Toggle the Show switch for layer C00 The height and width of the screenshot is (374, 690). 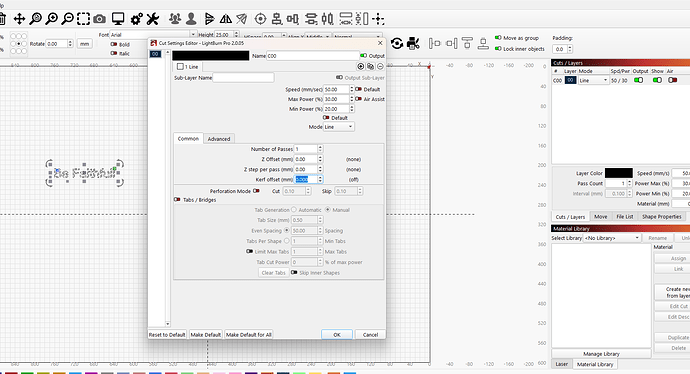tap(657, 80)
